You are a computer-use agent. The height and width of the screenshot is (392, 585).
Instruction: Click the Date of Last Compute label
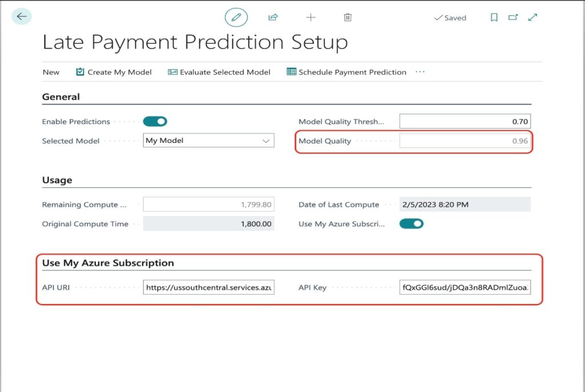[339, 205]
